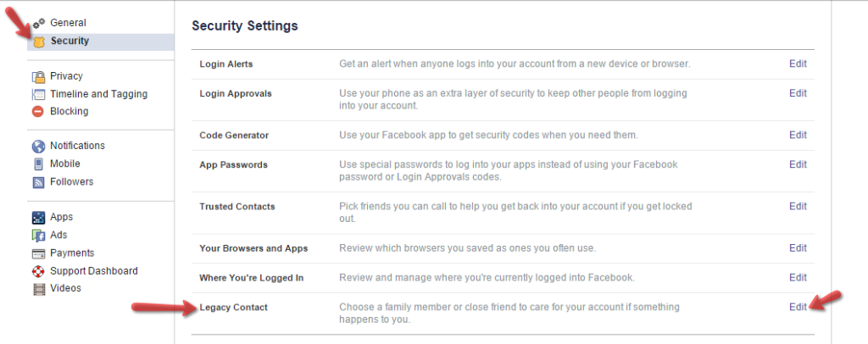Click the Blocking red stop icon
The image size is (868, 344).
coord(38,112)
